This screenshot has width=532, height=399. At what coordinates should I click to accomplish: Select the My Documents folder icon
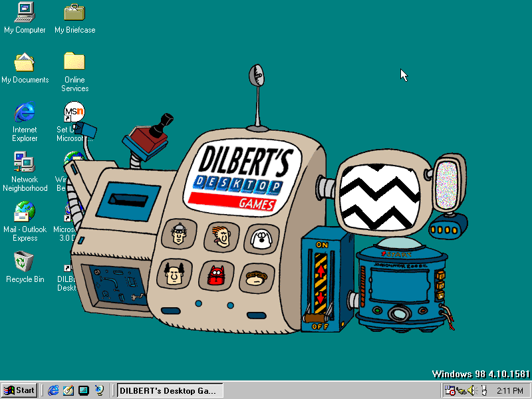[25, 68]
